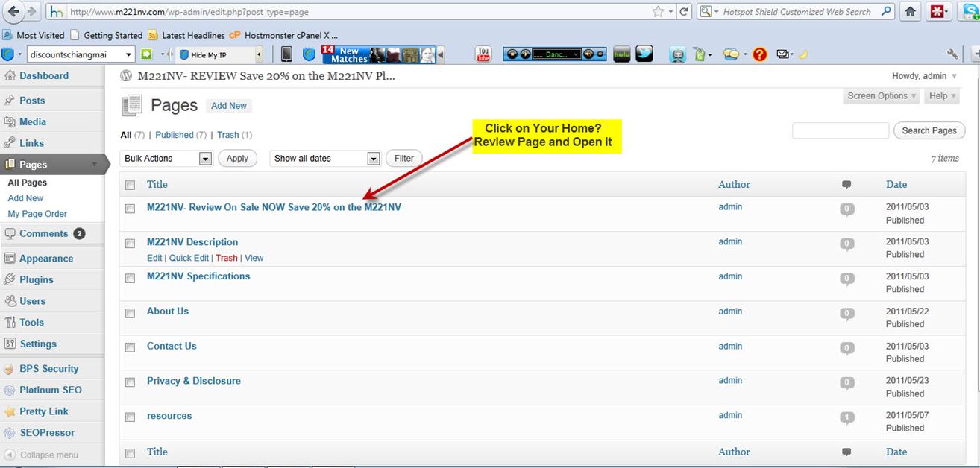
Task: Open the Hulu toolbar shortcut
Action: pyautogui.click(x=621, y=54)
